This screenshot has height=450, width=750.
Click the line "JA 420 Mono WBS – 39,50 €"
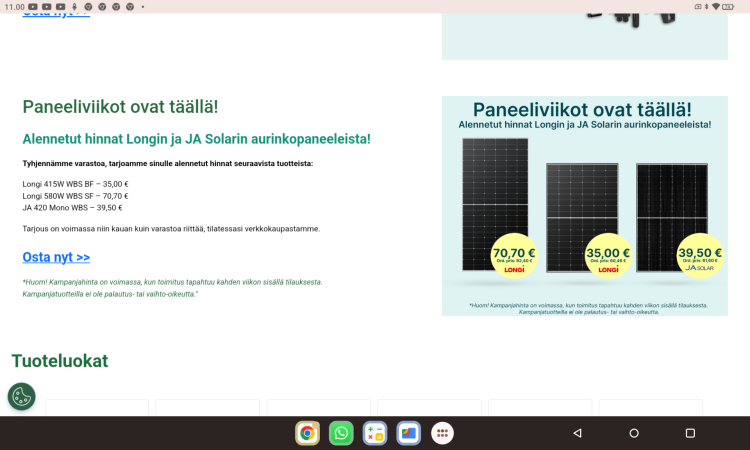click(72, 208)
